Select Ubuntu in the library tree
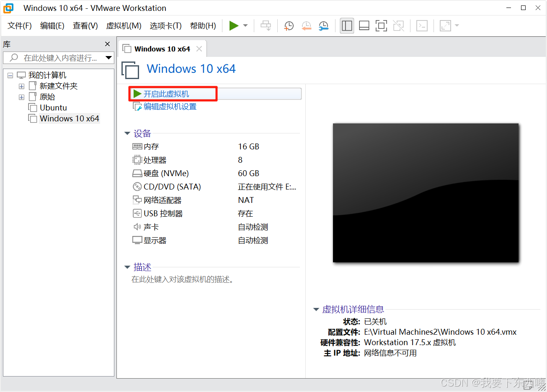 (53, 108)
